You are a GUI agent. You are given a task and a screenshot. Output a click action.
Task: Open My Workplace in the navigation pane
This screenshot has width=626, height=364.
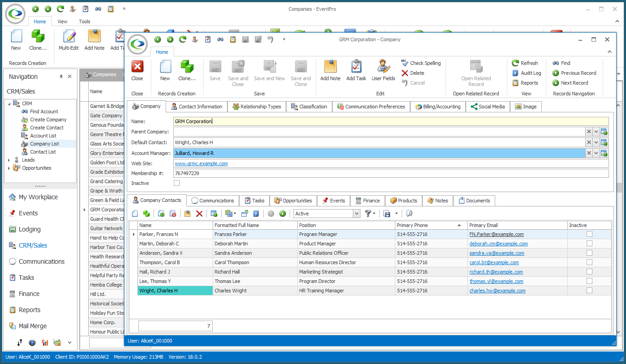(x=38, y=197)
